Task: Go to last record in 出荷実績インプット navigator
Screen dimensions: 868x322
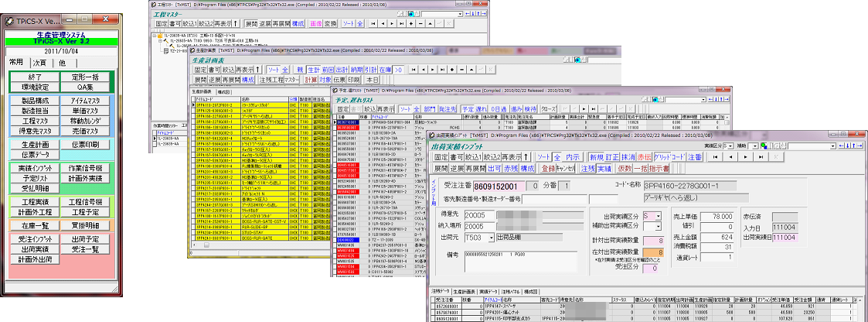Action: click(x=761, y=157)
